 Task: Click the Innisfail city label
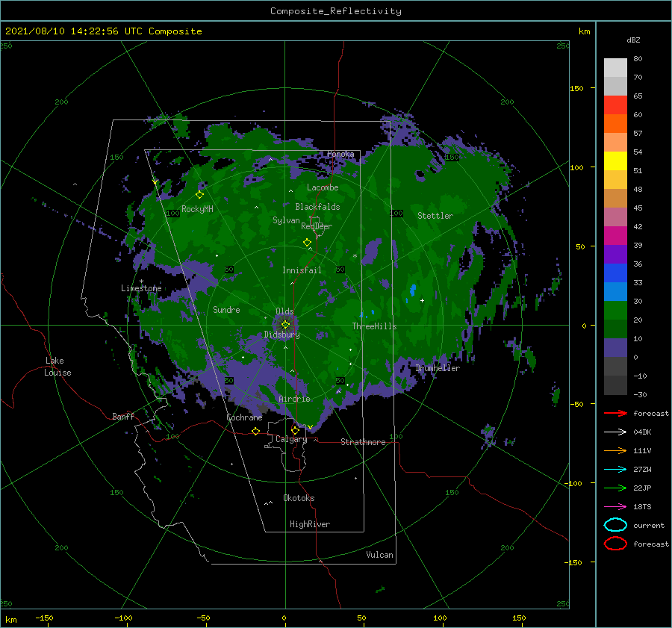pyautogui.click(x=302, y=270)
